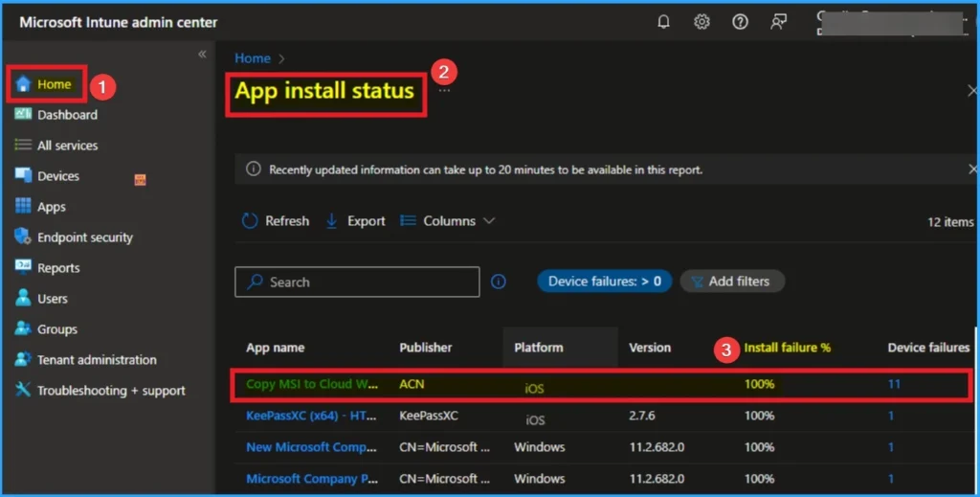Click version 2.7.6 in KeePassXC row

click(642, 415)
